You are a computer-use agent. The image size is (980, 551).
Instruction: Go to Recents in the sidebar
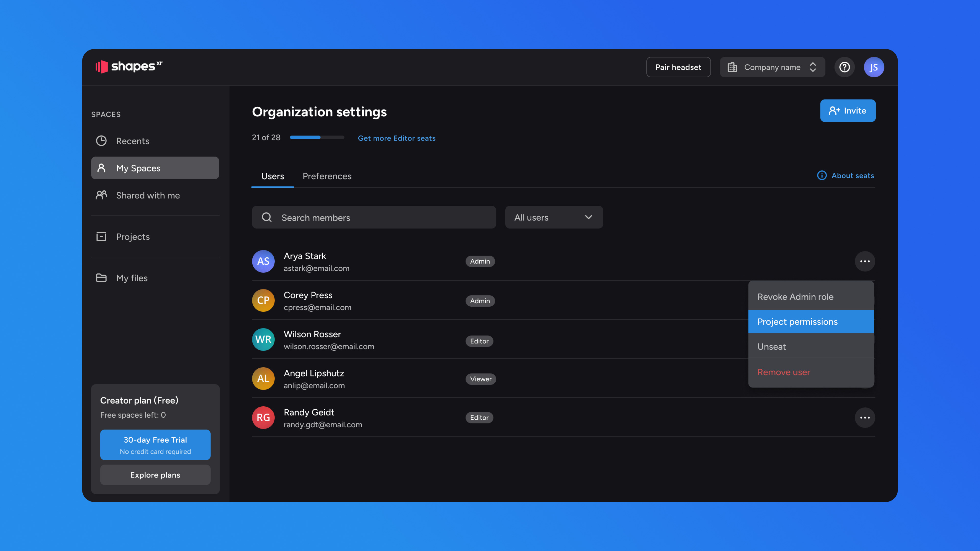click(155, 141)
